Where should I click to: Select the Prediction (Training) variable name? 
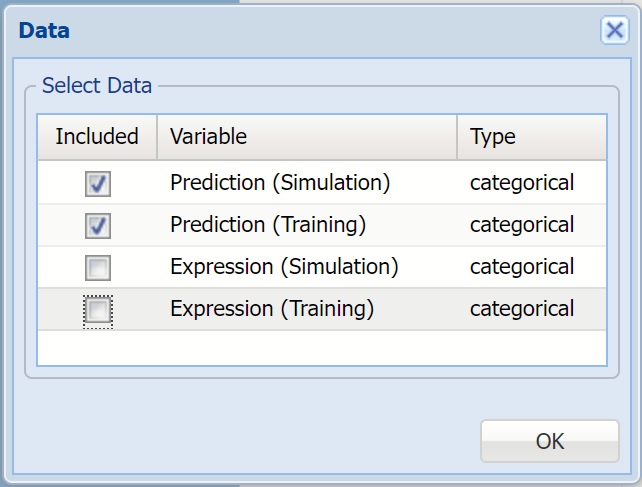pyautogui.click(x=268, y=225)
